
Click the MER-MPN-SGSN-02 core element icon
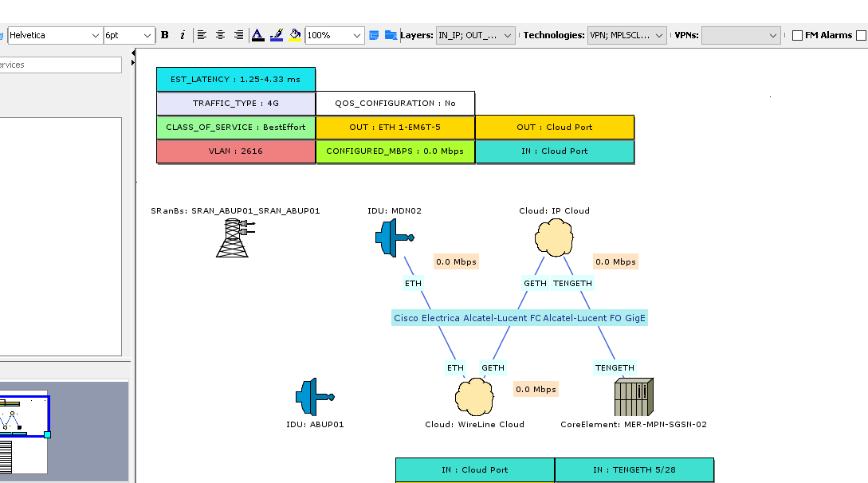(x=634, y=397)
